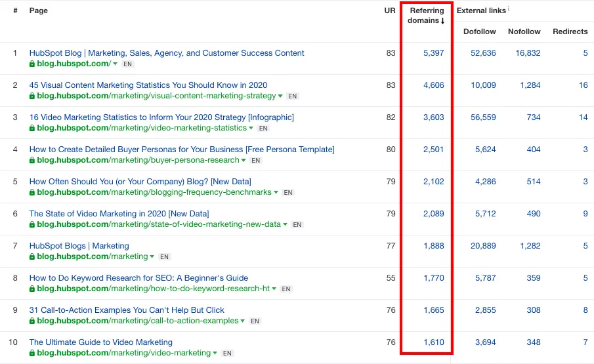The width and height of the screenshot is (594, 364).
Task: Expand dropdown after blog.hubspot.com/marketing URL
Action: pos(152,257)
